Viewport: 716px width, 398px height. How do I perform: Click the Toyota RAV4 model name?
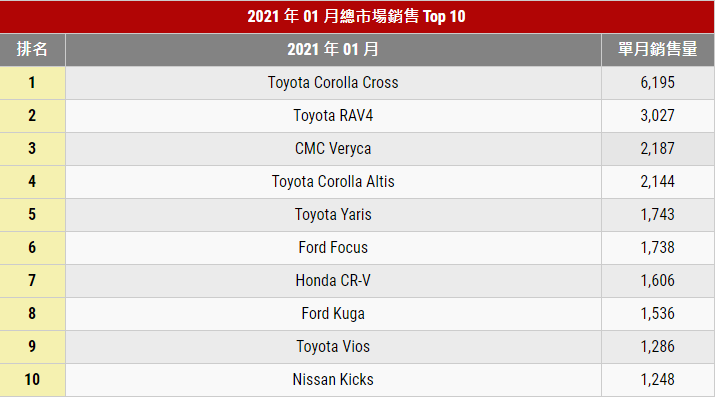click(333, 115)
